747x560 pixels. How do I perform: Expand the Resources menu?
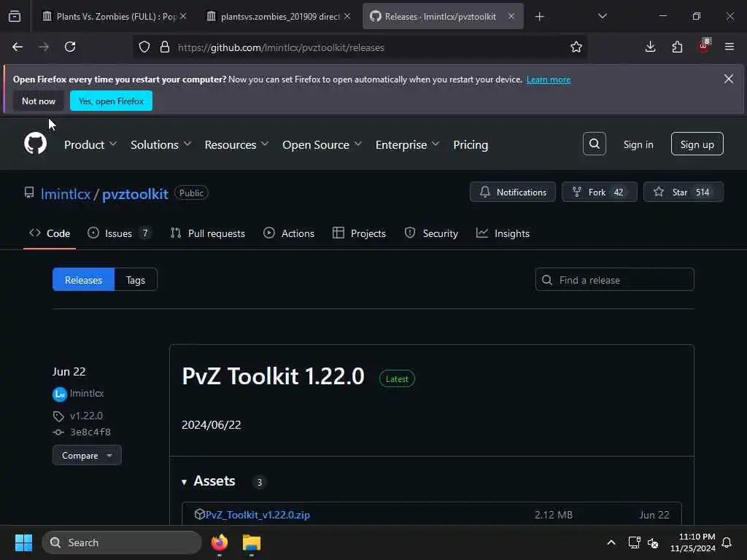click(236, 145)
